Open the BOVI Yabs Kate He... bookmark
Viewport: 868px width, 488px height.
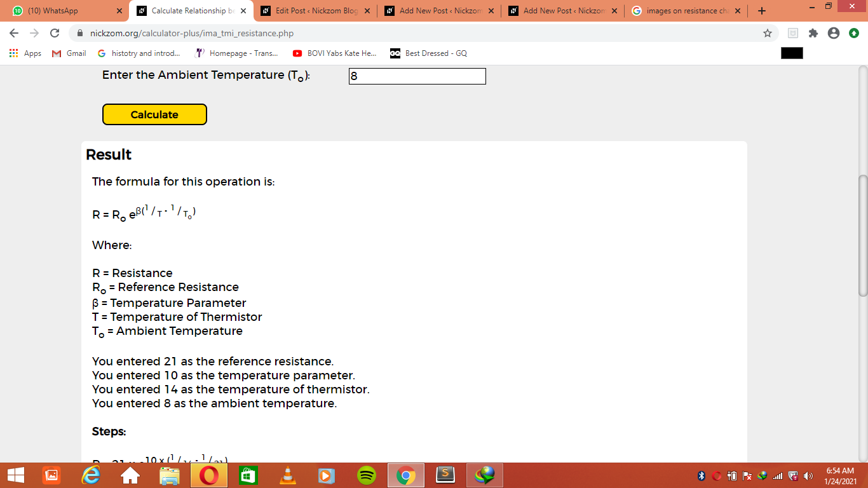(334, 53)
